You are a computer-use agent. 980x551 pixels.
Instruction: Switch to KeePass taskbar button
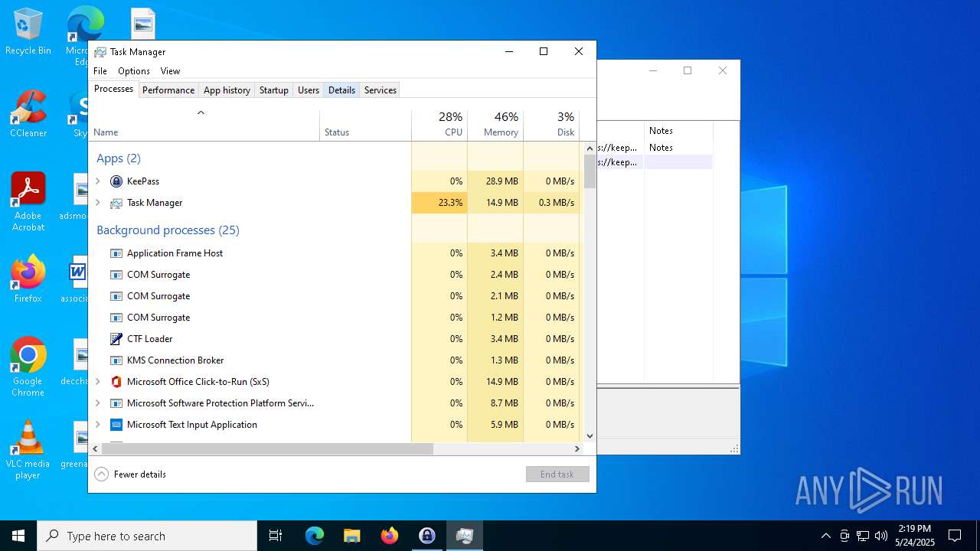427,536
